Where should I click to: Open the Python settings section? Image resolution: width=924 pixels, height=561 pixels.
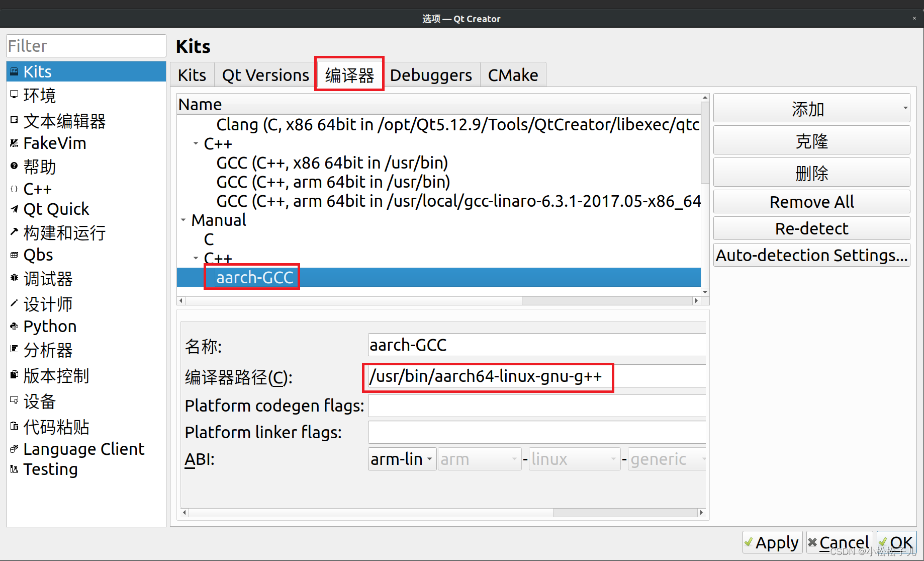tap(50, 326)
